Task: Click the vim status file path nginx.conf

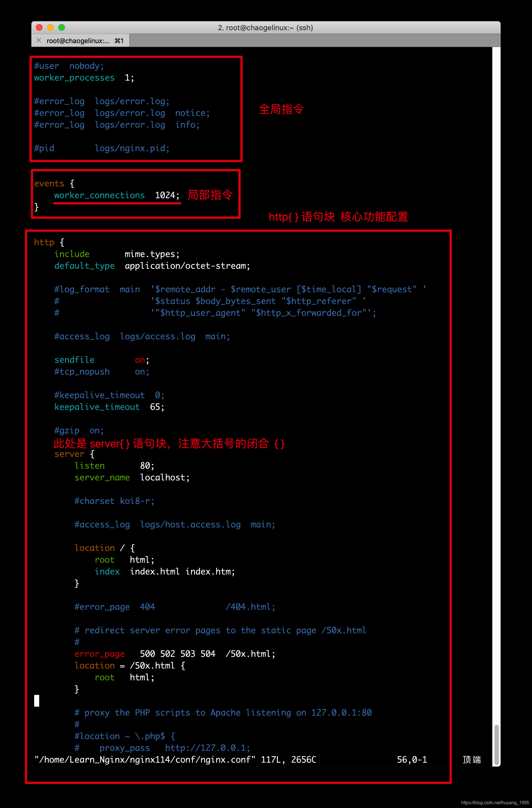Action: click(145, 760)
